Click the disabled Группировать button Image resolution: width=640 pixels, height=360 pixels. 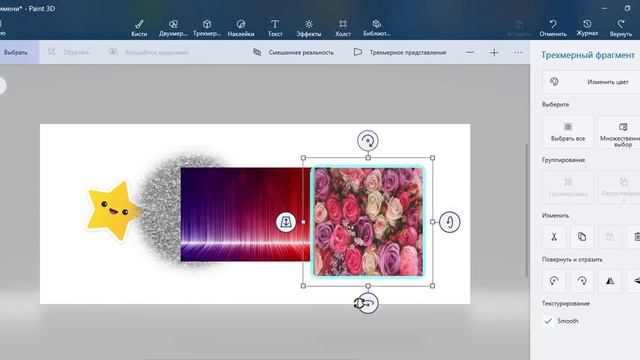(x=568, y=187)
